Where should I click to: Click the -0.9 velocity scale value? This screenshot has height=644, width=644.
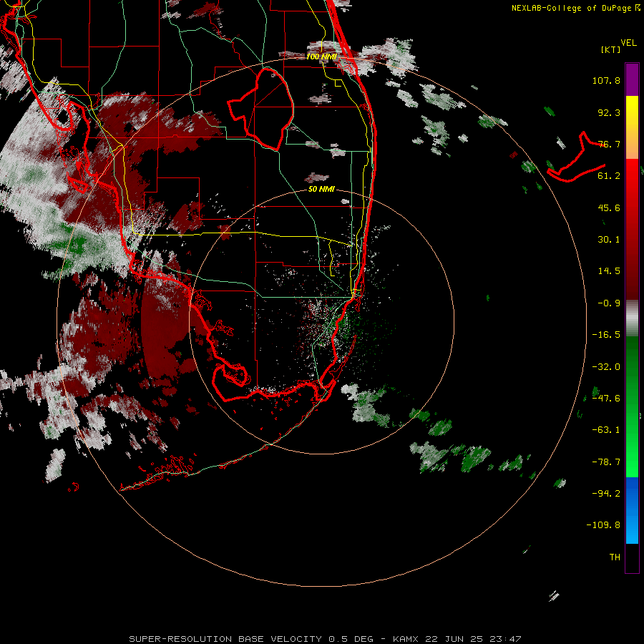click(x=609, y=303)
